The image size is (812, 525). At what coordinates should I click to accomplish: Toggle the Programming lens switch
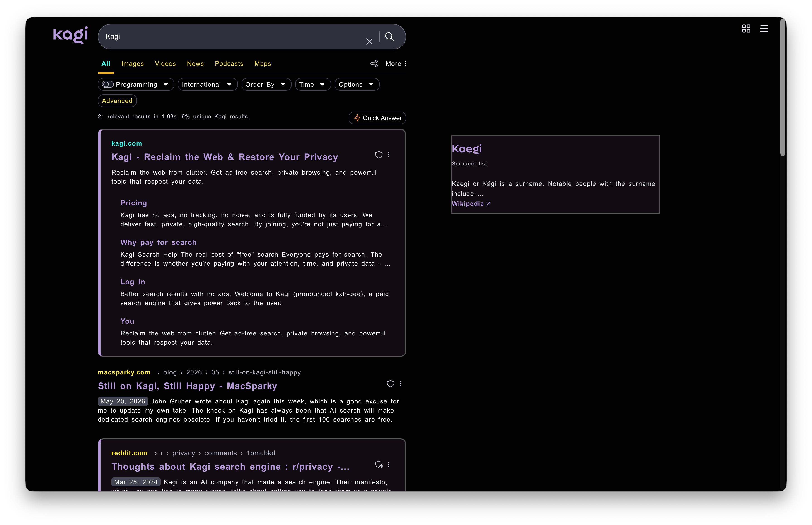pos(108,85)
